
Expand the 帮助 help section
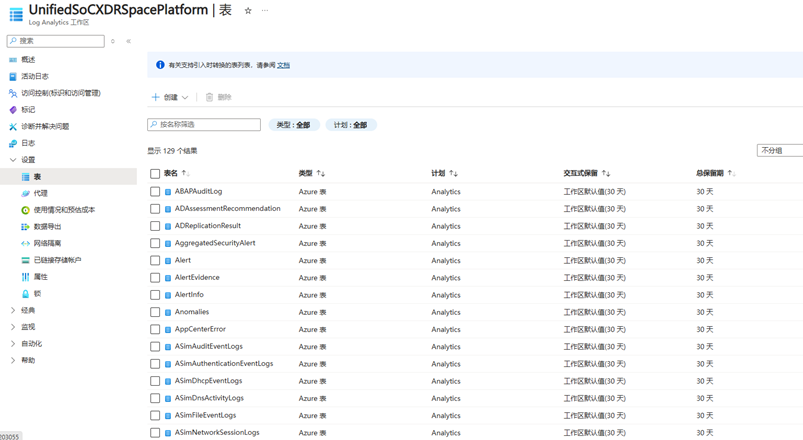coord(13,360)
